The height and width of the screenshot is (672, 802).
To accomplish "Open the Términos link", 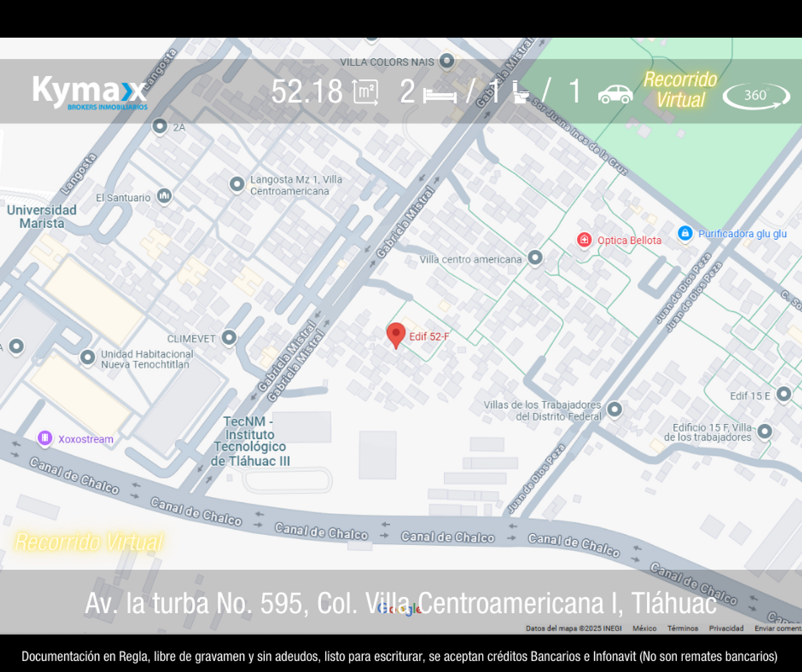I will (682, 628).
